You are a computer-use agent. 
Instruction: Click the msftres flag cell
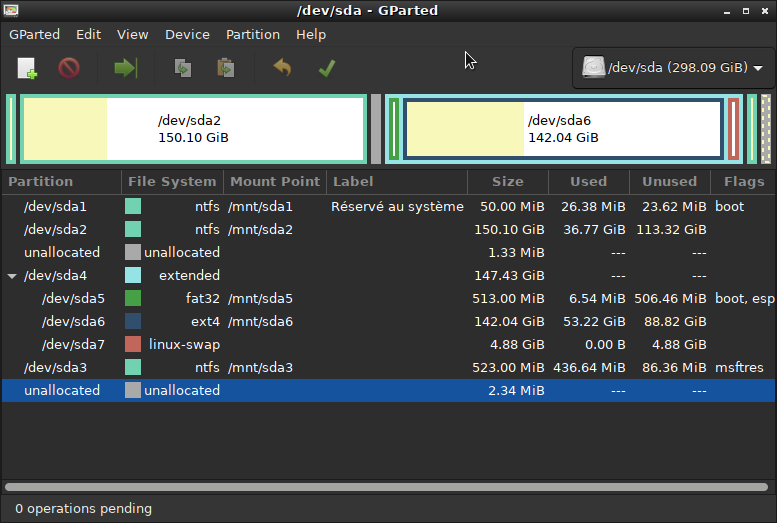point(739,367)
